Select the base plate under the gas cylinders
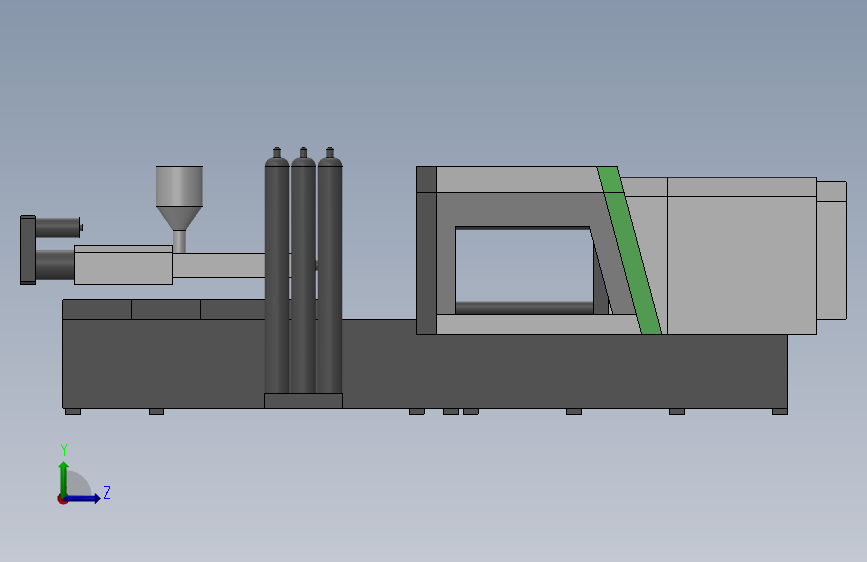The height and width of the screenshot is (562, 867). pyautogui.click(x=303, y=401)
